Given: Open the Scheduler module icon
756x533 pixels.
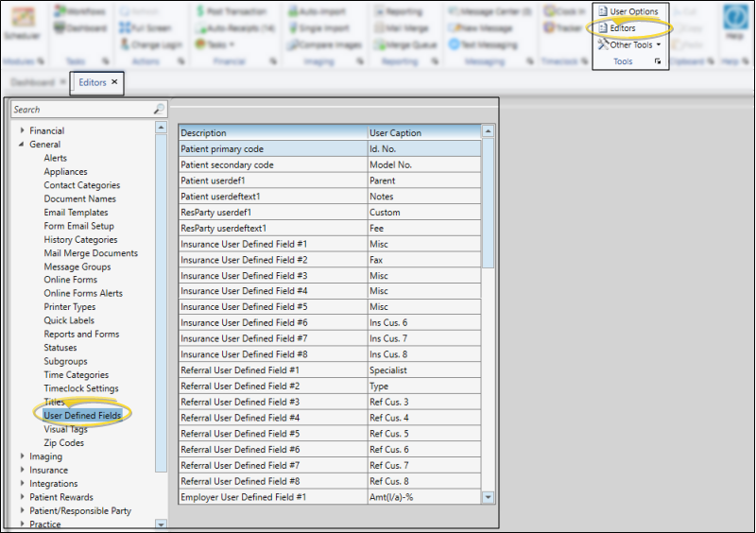Looking at the screenshot, I should (x=23, y=22).
